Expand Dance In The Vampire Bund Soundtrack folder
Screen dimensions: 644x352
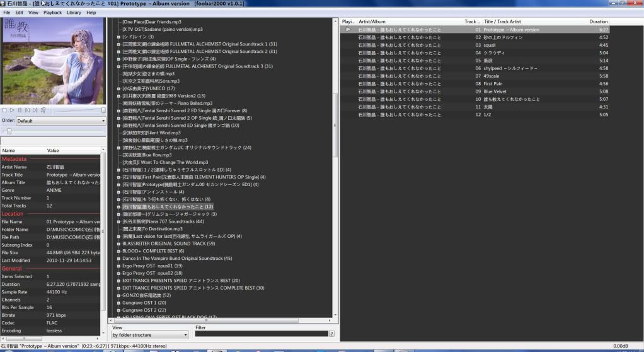118,258
